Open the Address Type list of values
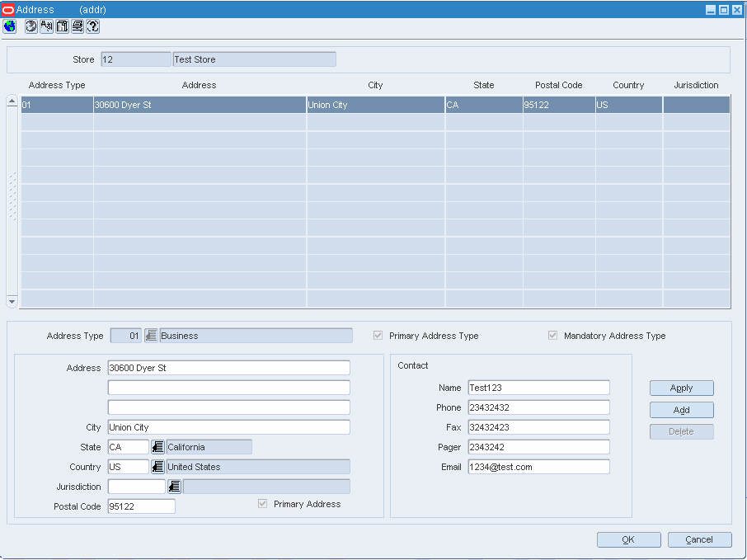Viewport: 747px width, 560px height. 151,336
